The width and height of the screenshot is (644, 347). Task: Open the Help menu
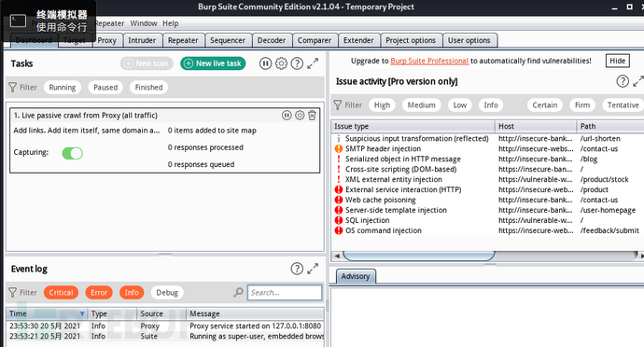(171, 23)
